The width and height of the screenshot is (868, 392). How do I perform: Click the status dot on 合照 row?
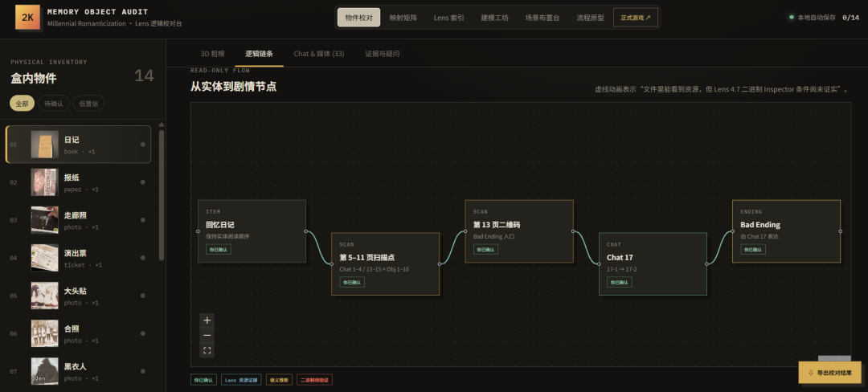[143, 333]
